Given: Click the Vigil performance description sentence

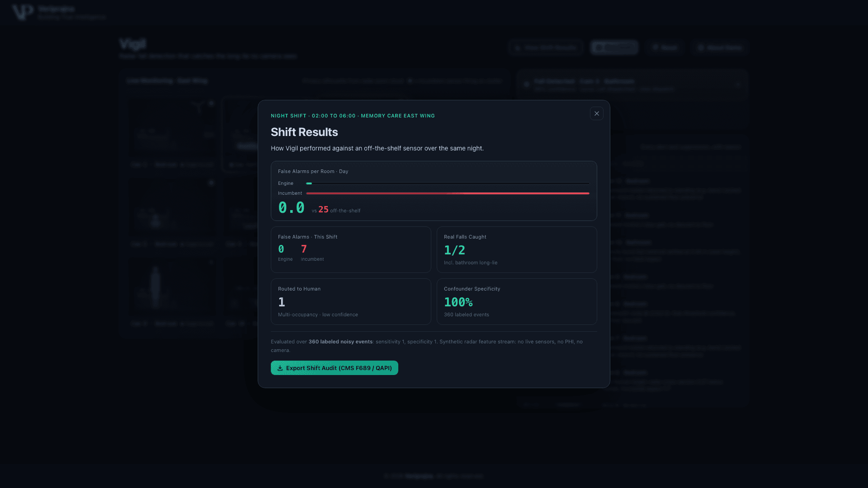Looking at the screenshot, I should [377, 148].
